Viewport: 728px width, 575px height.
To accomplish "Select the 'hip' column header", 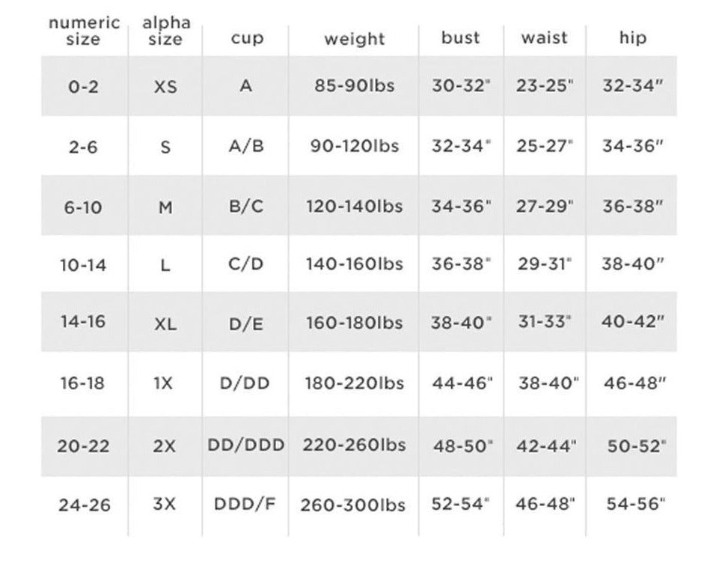I will (632, 37).
